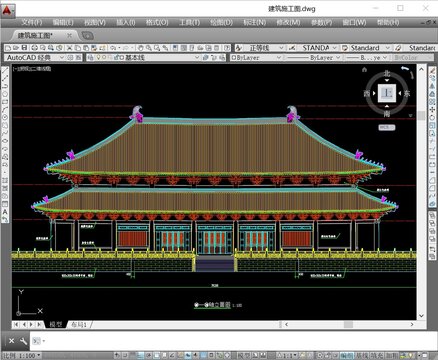This screenshot has height=360, width=438.
Task: Click the Undo arrow icon
Action: point(113,48)
